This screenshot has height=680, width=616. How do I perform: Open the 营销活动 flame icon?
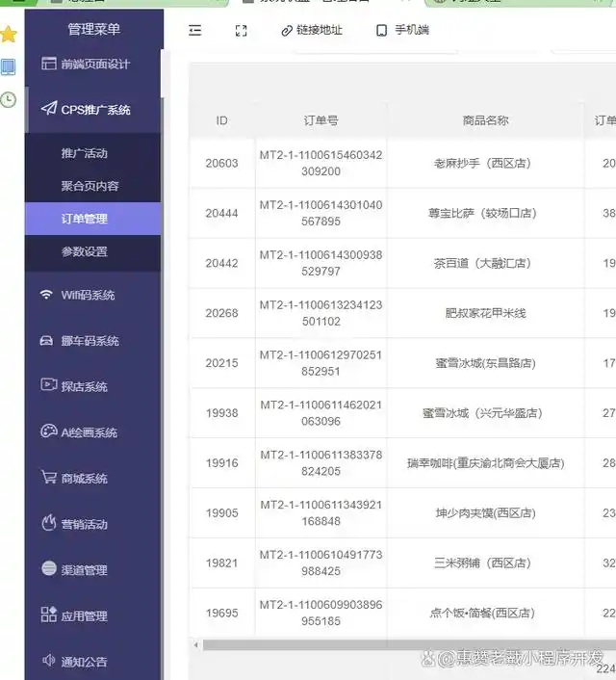pyautogui.click(x=47, y=524)
